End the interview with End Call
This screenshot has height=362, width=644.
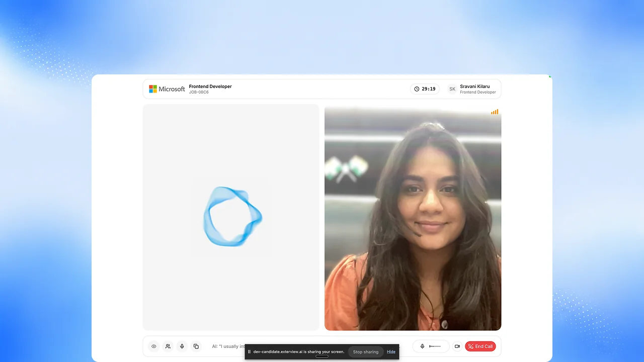coord(480,346)
